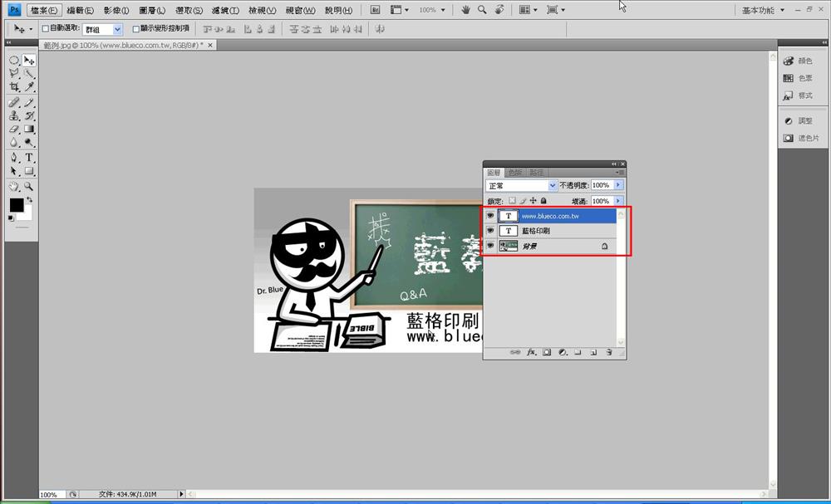Screen dimensions: 831x504
Task: Select the Eyedropper tool
Action: [x=29, y=87]
